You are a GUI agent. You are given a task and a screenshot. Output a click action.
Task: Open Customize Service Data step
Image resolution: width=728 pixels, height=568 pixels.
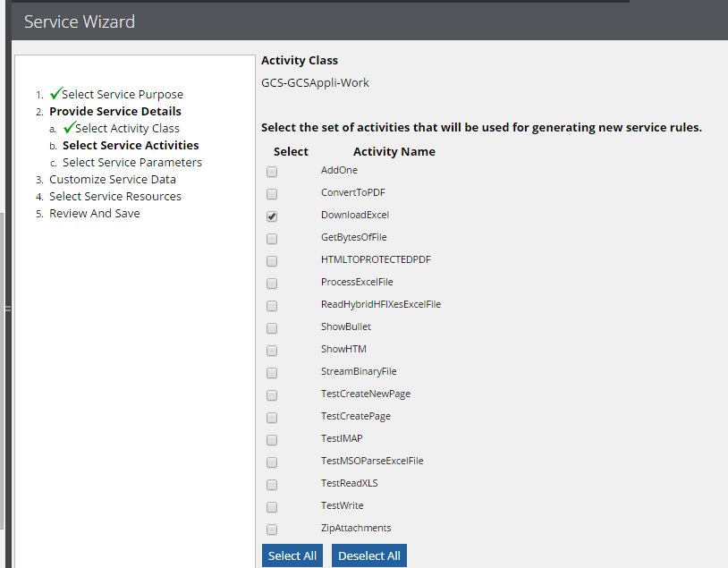[x=112, y=179]
